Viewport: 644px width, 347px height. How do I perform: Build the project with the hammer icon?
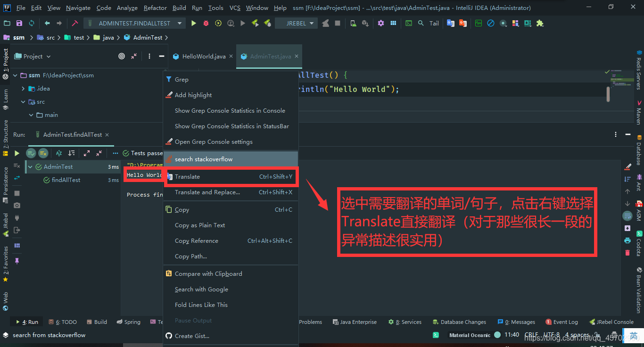(x=75, y=23)
